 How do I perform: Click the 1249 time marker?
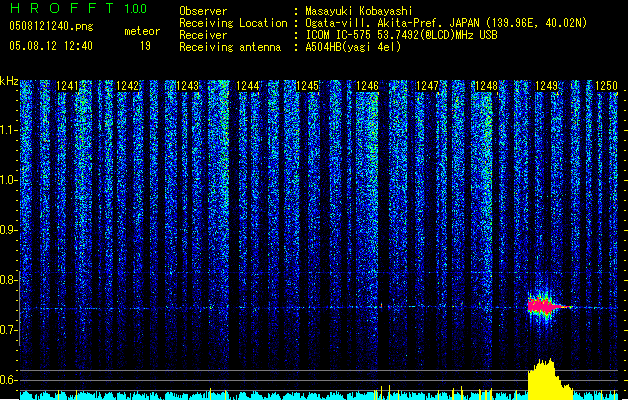coord(547,86)
